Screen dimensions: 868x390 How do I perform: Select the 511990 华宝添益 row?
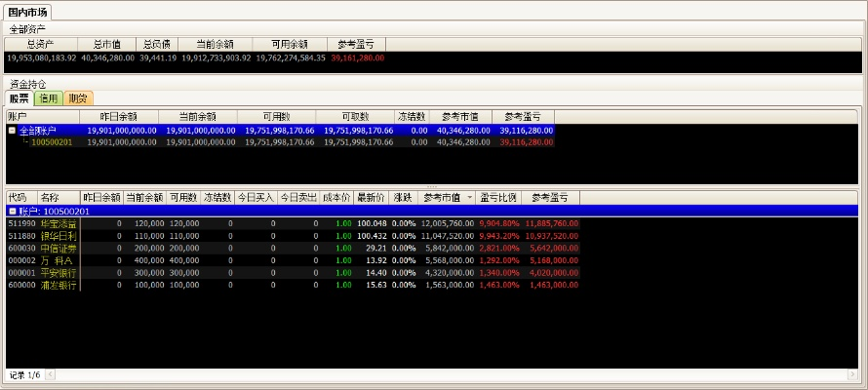coord(293,223)
